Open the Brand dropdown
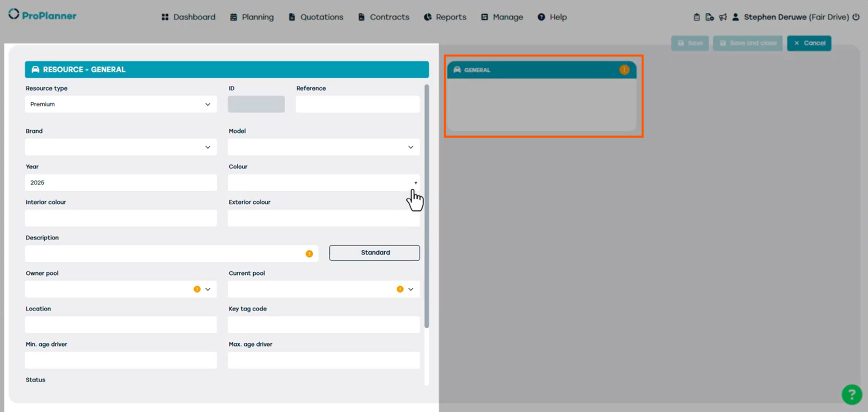Image resolution: width=868 pixels, height=412 pixels. pyautogui.click(x=208, y=147)
